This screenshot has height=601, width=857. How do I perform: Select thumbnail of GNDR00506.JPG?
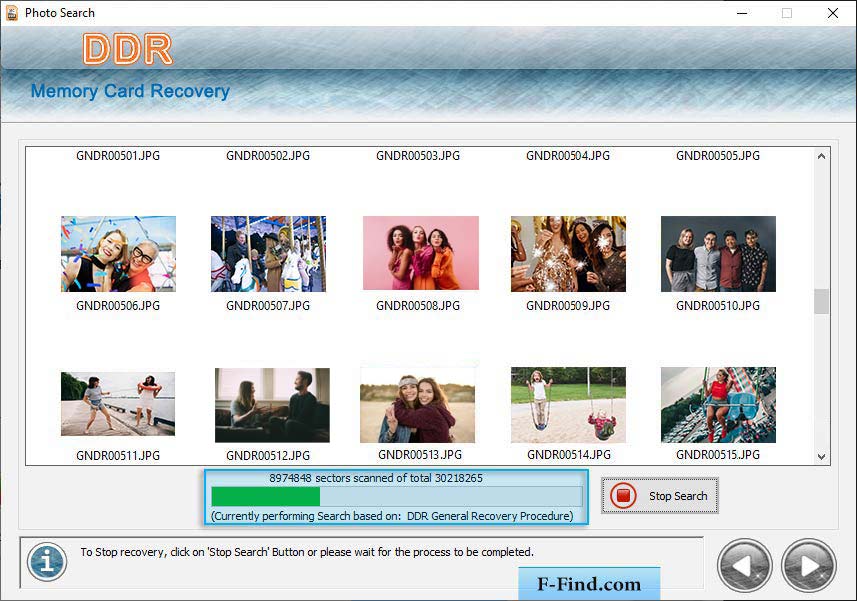pyautogui.click(x=118, y=254)
